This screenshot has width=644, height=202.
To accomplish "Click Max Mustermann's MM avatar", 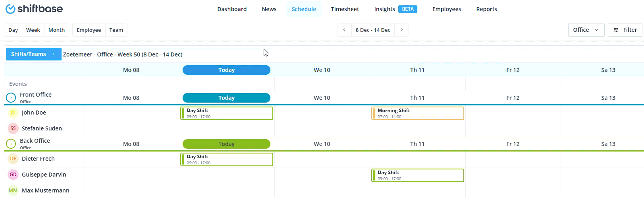I will point(13,190).
